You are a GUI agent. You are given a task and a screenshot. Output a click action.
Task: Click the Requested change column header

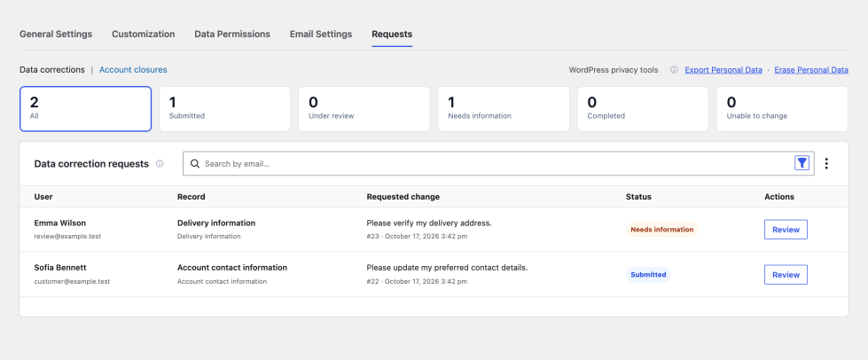click(x=403, y=197)
